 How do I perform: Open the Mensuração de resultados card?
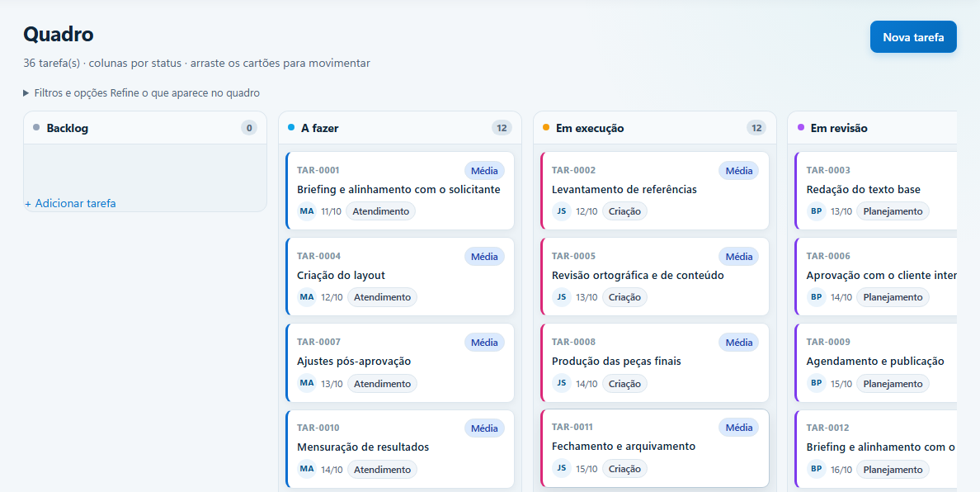pos(400,449)
